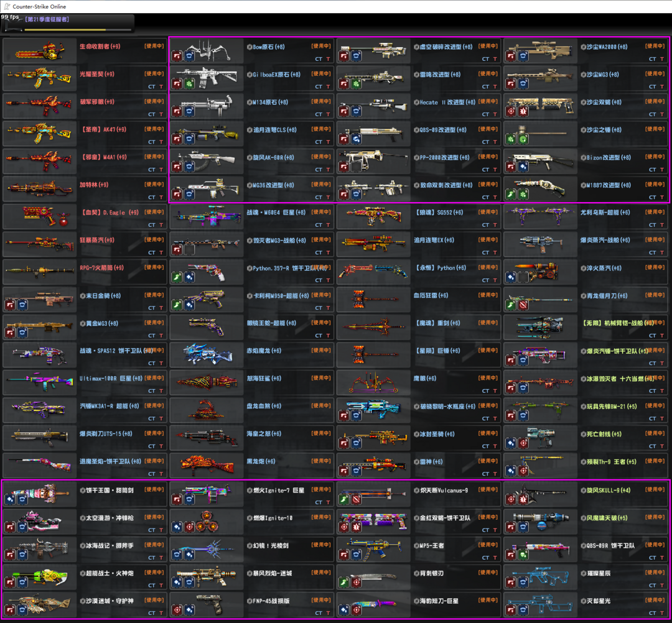Click blue loop icon on MG36改进型 row
The height and width of the screenshot is (623, 672).
click(189, 195)
